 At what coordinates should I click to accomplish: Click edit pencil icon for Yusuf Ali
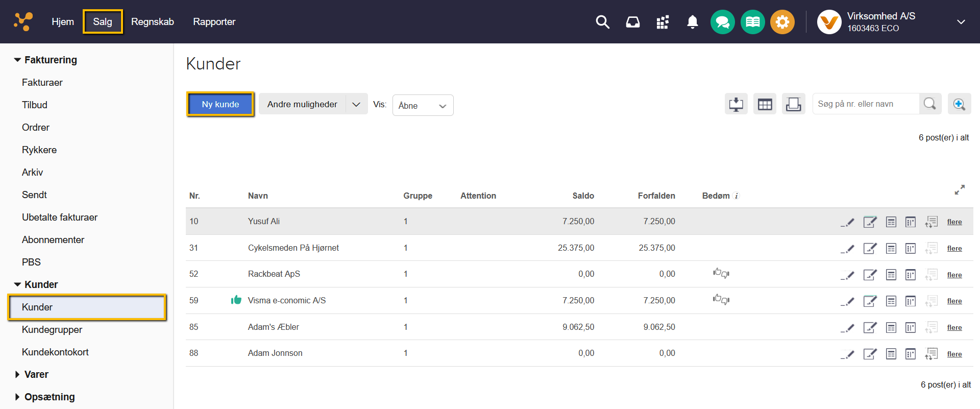pos(847,222)
